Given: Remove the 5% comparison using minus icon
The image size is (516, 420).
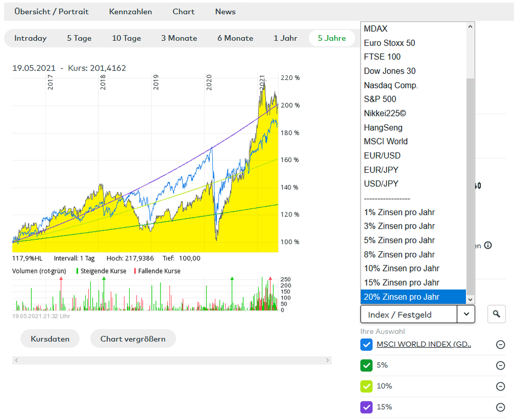Looking at the screenshot, I should click(x=500, y=365).
